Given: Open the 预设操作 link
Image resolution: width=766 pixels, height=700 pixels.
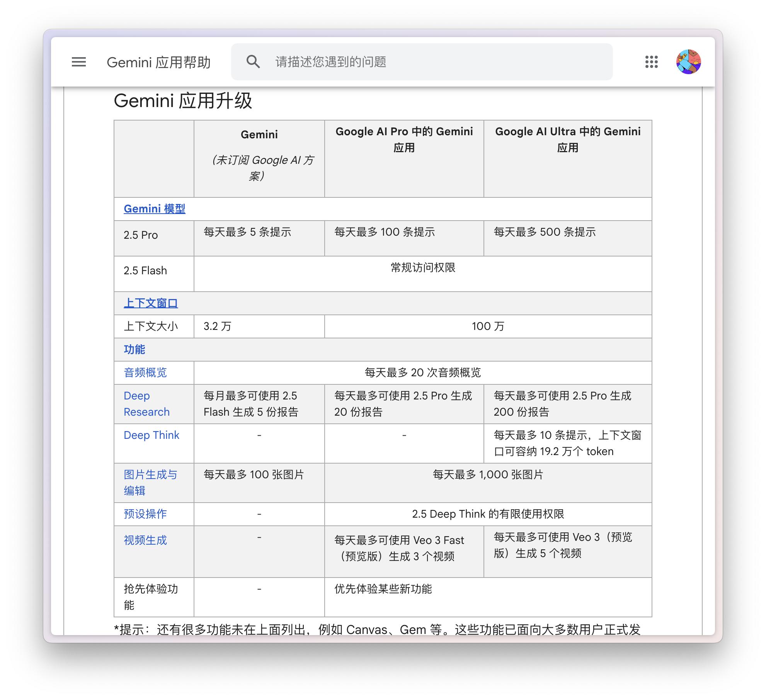Looking at the screenshot, I should 145,514.
